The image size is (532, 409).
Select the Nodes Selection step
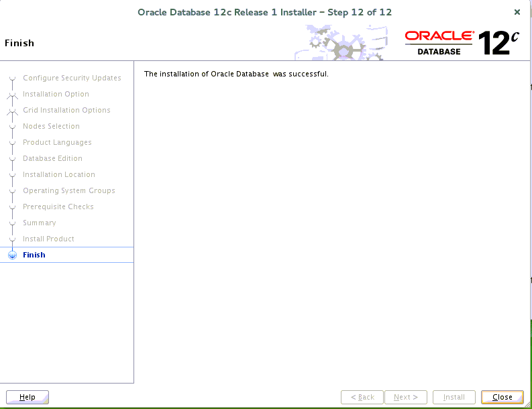[x=51, y=126]
